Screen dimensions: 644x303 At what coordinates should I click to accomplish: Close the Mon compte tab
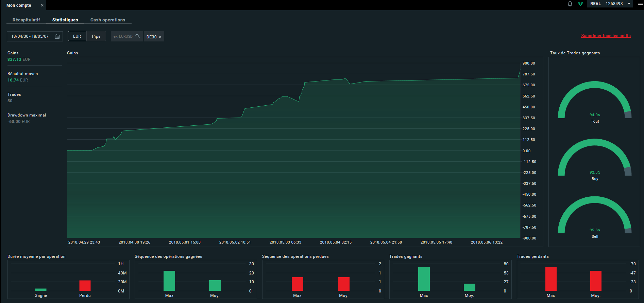[x=42, y=5]
